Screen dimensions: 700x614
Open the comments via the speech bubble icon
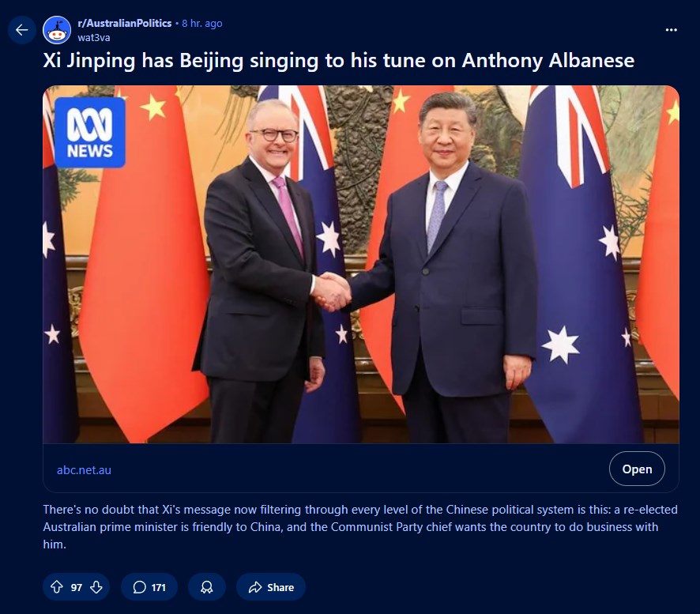coord(140,587)
